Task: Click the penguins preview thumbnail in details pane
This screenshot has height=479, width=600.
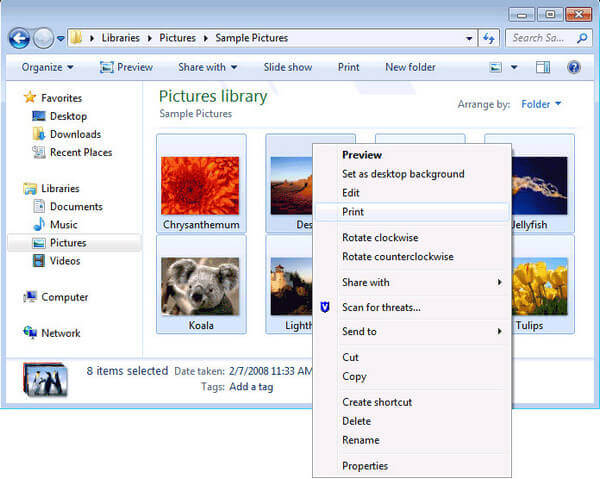Action: [45, 380]
